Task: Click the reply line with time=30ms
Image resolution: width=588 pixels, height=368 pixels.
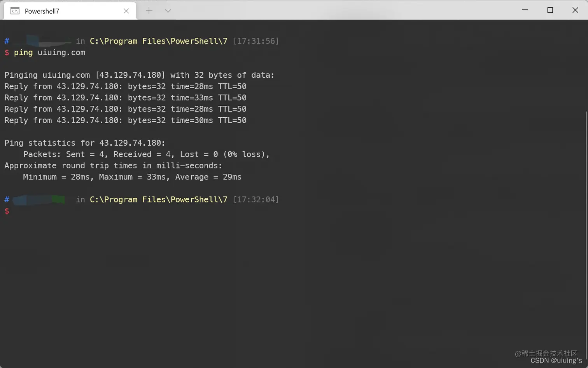Action: [125, 120]
